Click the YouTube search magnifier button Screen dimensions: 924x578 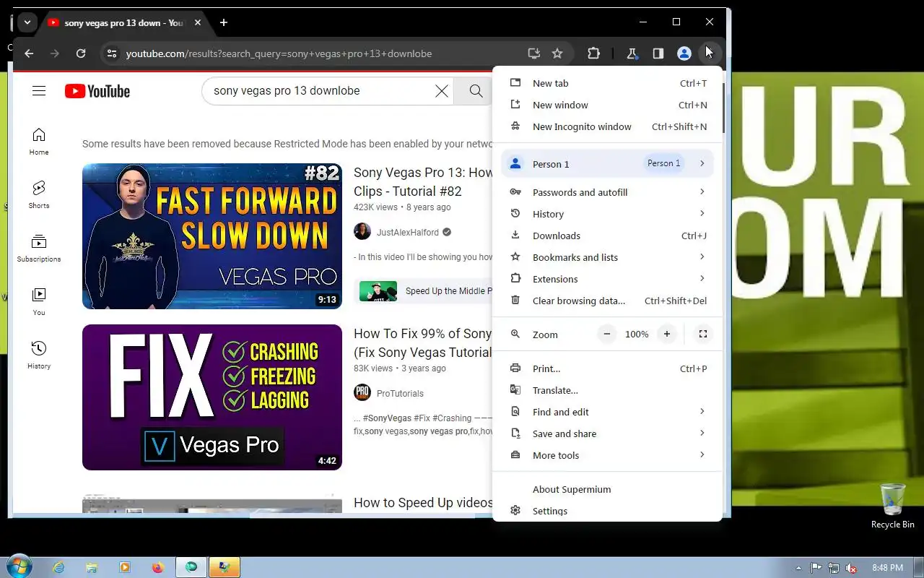pyautogui.click(x=475, y=91)
